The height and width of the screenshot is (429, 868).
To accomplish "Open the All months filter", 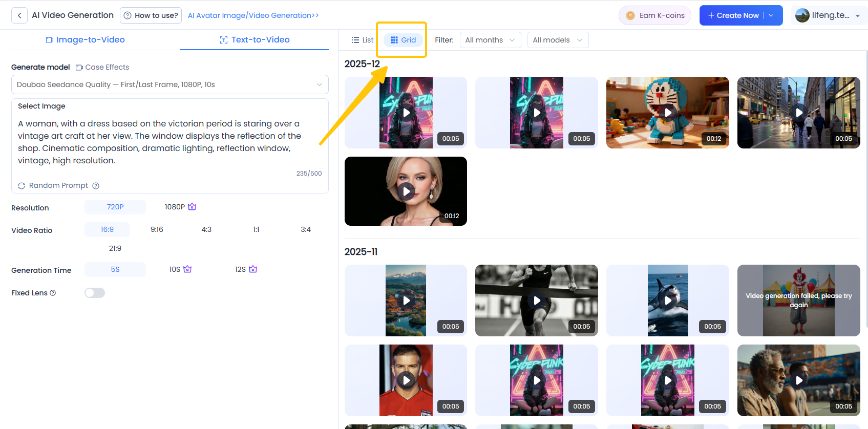I will click(x=490, y=40).
